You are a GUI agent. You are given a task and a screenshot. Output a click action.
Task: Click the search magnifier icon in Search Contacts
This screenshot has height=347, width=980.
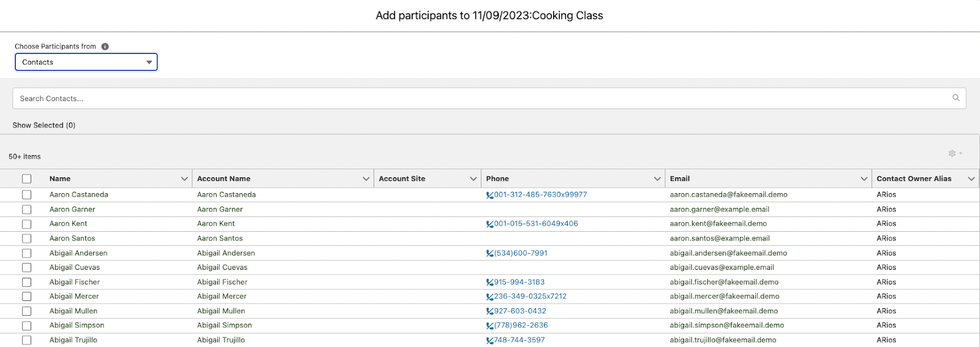pos(956,98)
